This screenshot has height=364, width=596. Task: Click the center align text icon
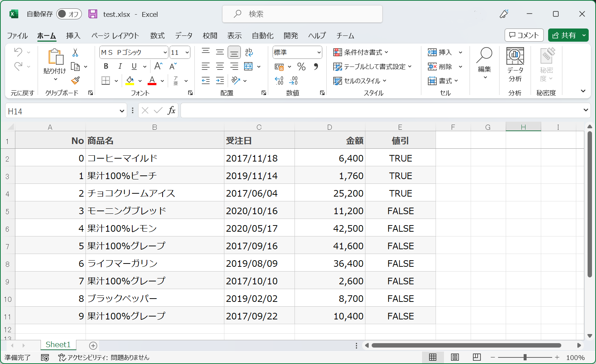[220, 67]
